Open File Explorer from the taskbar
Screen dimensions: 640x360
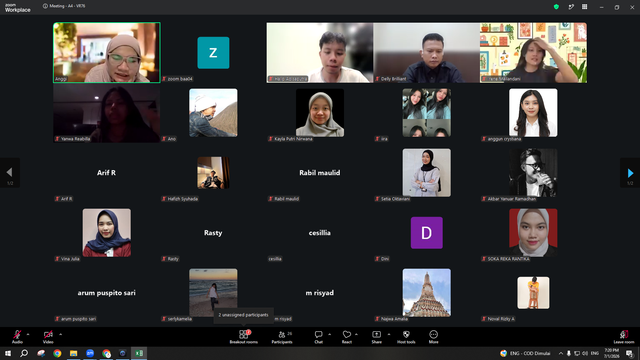click(x=73, y=353)
